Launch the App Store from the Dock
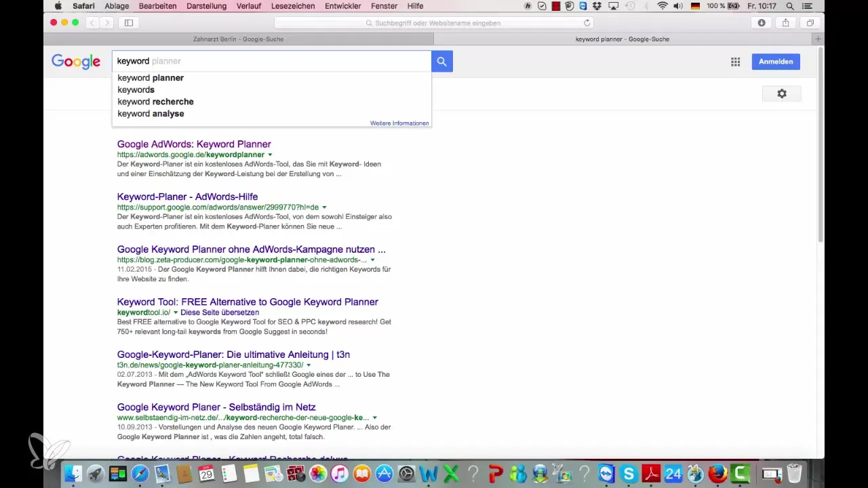This screenshot has height=488, width=868. tap(384, 474)
